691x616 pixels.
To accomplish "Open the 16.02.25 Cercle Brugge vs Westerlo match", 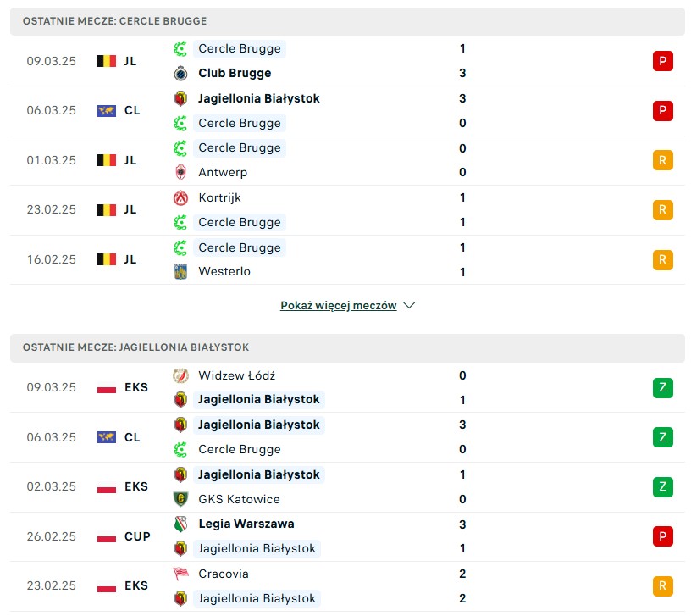I will (x=339, y=260).
